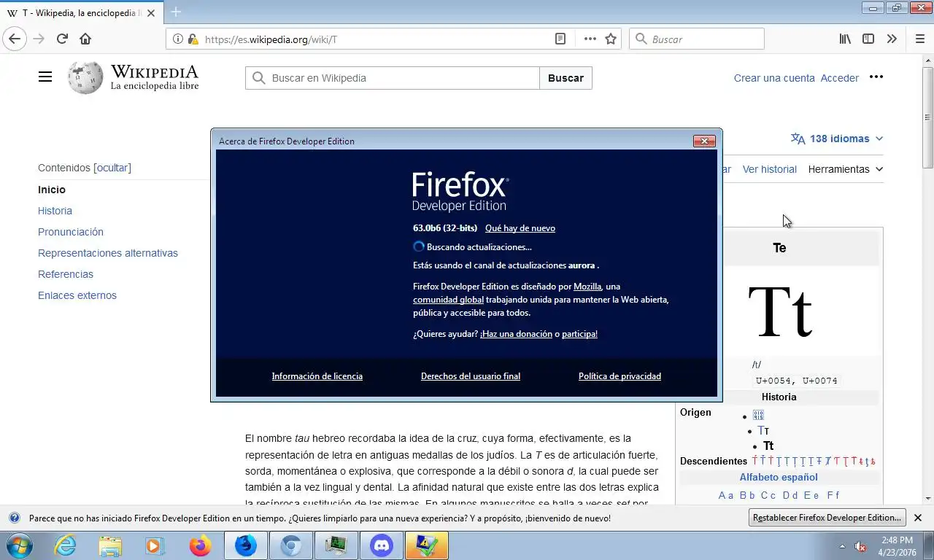
Task: Open Wikipedia main sidebar menu icon
Action: click(x=45, y=77)
